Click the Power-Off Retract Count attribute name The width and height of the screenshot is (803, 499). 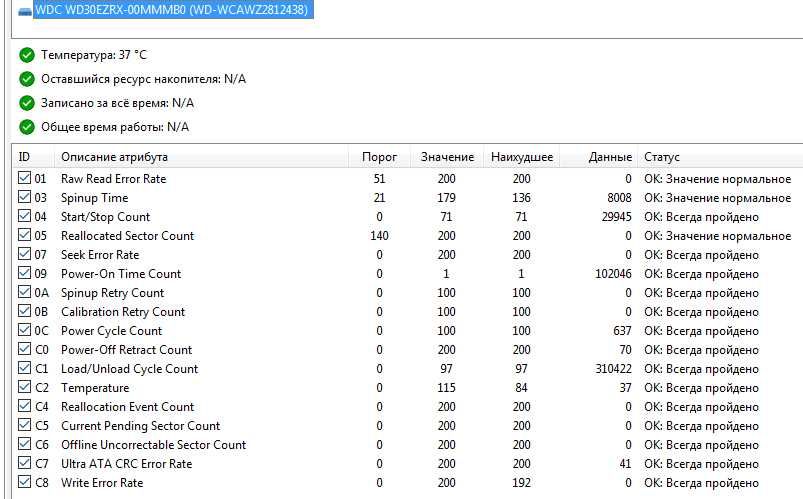pyautogui.click(x=126, y=349)
